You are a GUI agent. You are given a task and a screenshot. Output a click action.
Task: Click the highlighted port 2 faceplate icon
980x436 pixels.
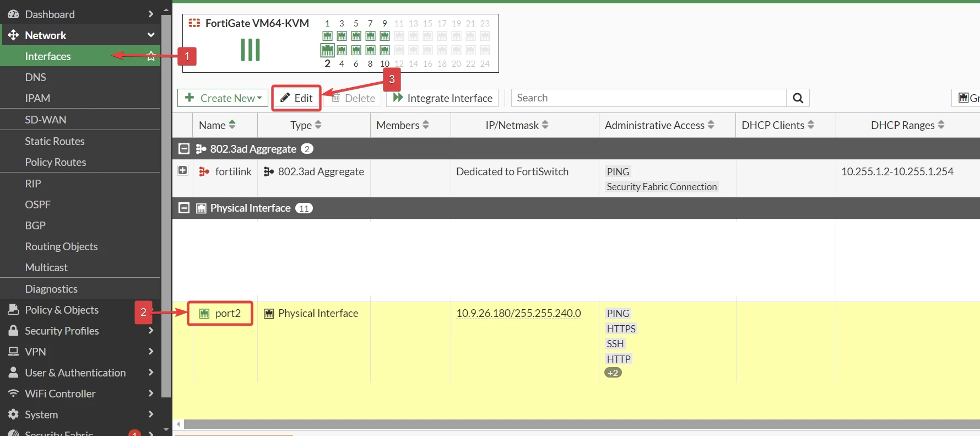pyautogui.click(x=327, y=50)
